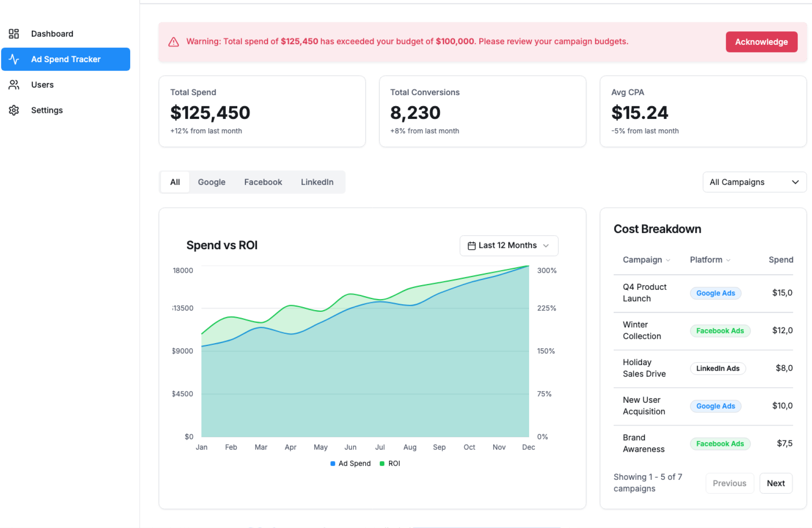Click the Winter Collection Facebook Ads badge

(719, 331)
